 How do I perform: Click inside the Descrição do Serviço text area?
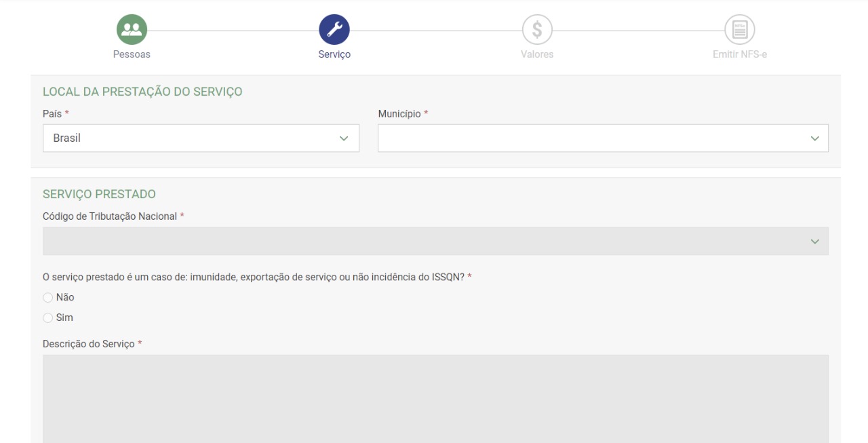(435, 398)
